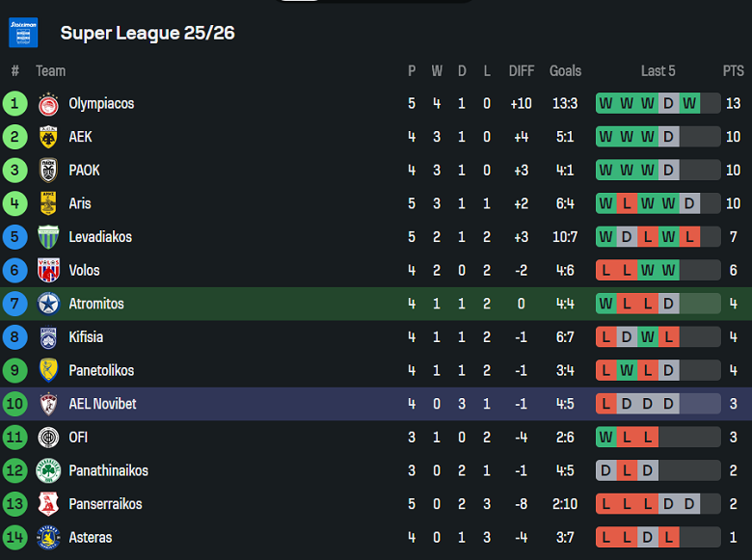Click the Volos club crest icon
The height and width of the screenshot is (560, 752).
(x=48, y=271)
